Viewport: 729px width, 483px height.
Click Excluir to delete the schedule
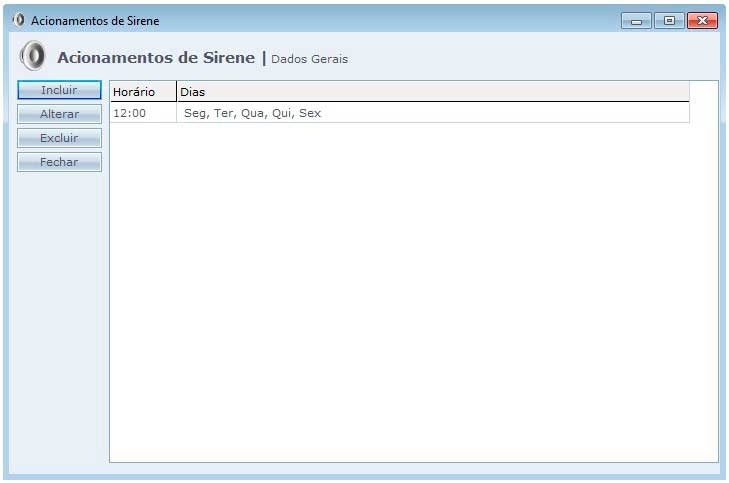59,138
